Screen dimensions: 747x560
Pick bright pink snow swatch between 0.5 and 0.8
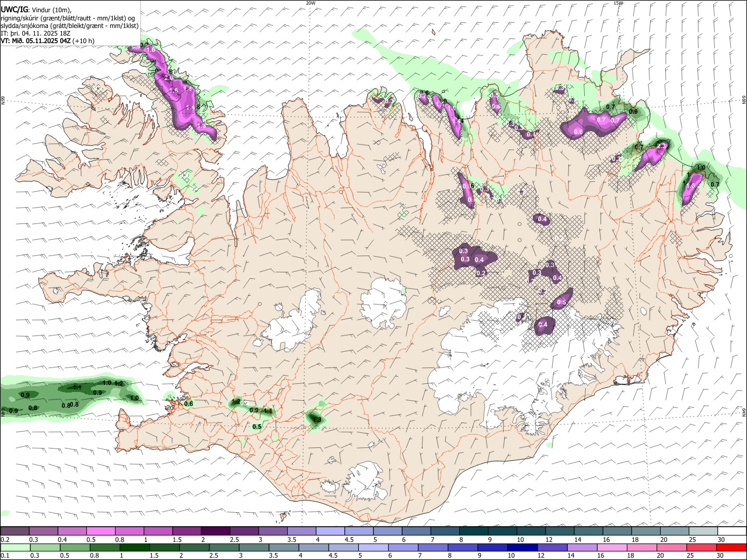pyautogui.click(x=101, y=531)
